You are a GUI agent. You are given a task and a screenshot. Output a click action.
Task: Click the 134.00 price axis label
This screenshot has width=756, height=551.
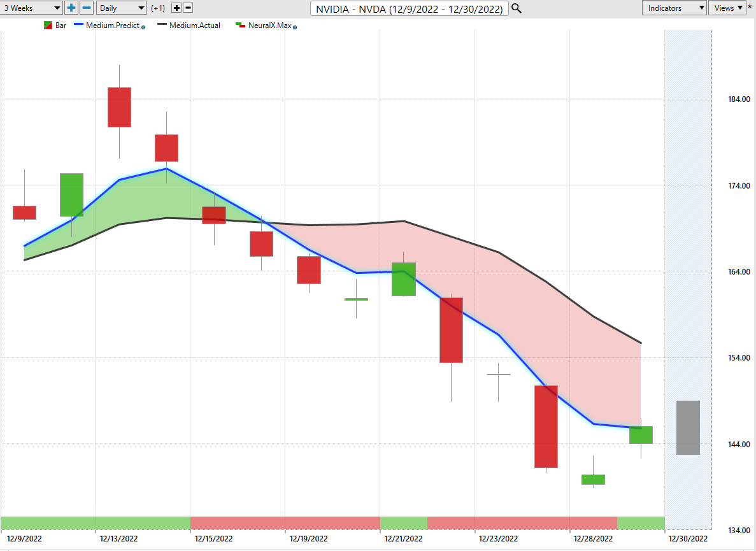tap(739, 530)
